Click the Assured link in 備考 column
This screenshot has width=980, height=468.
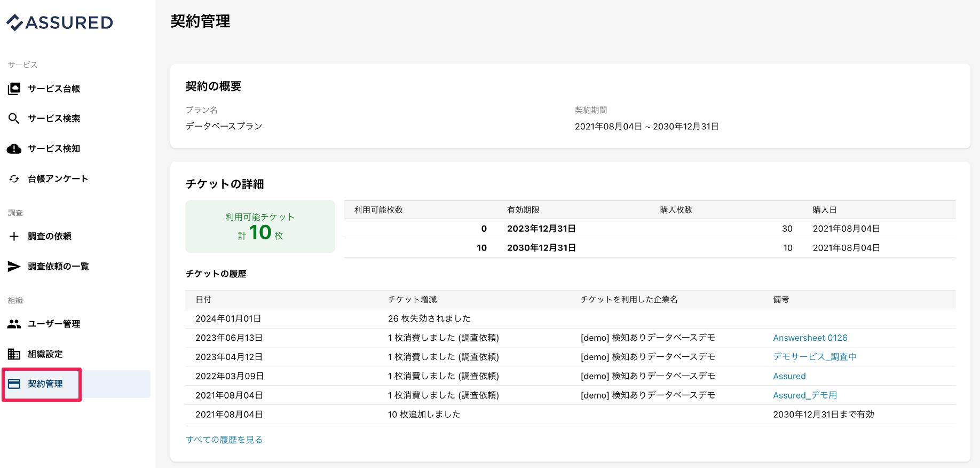[x=789, y=376]
